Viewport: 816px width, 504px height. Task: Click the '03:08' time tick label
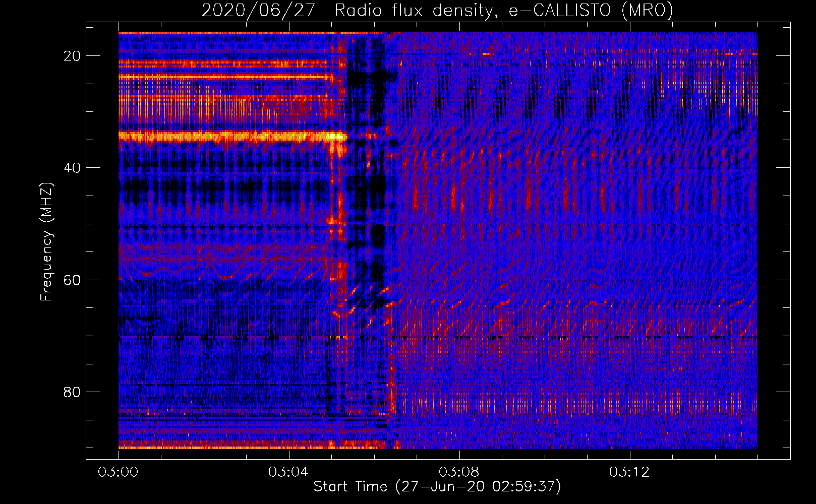coord(459,472)
